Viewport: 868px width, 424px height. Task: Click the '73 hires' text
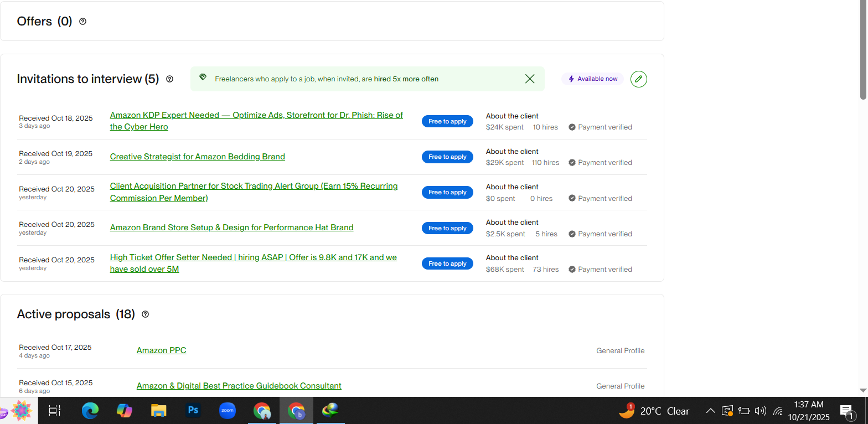click(546, 270)
